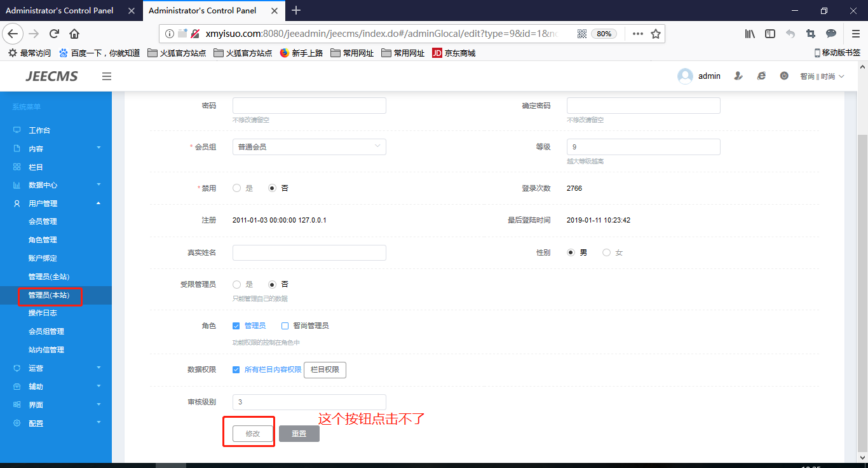The height and width of the screenshot is (468, 868).
Task: Open a new browser tab
Action: [296, 10]
